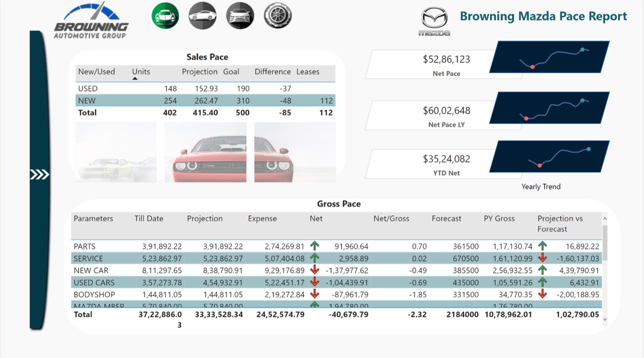Click the sort arrow under Units header

click(x=135, y=79)
